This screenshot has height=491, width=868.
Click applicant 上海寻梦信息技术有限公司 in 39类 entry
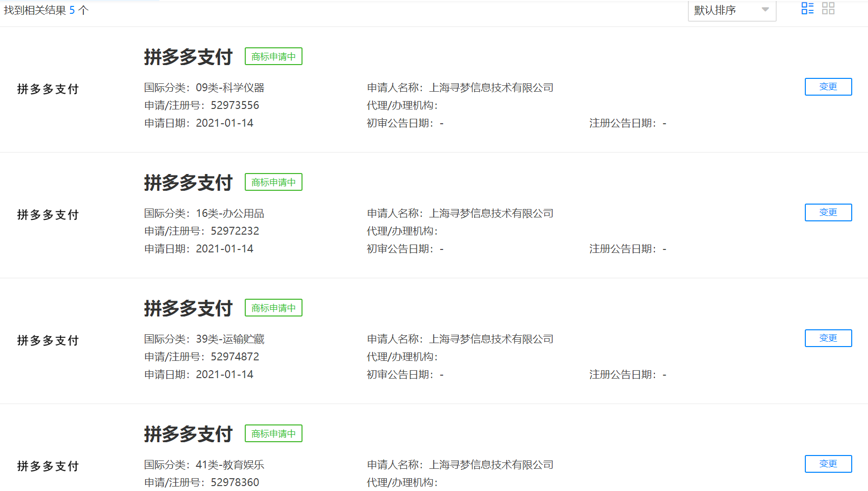tap(491, 339)
